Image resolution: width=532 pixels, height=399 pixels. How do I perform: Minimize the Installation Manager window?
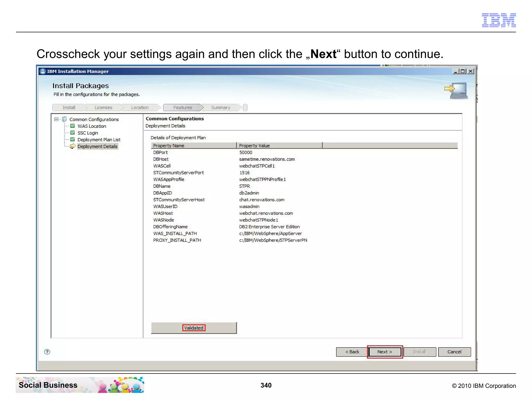[455, 71]
